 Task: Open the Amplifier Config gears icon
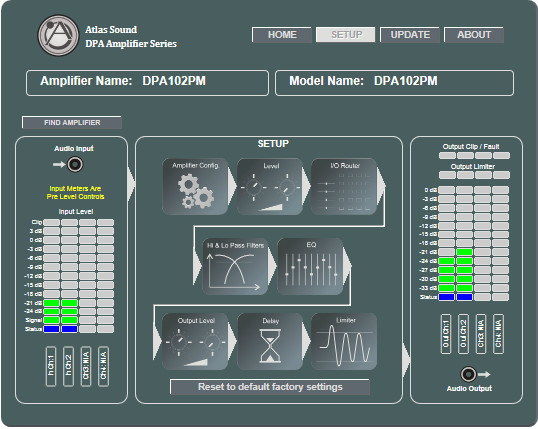tap(195, 187)
